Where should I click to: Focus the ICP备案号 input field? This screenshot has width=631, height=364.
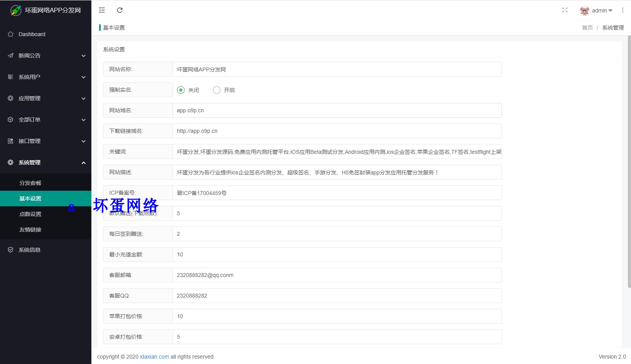(x=337, y=193)
